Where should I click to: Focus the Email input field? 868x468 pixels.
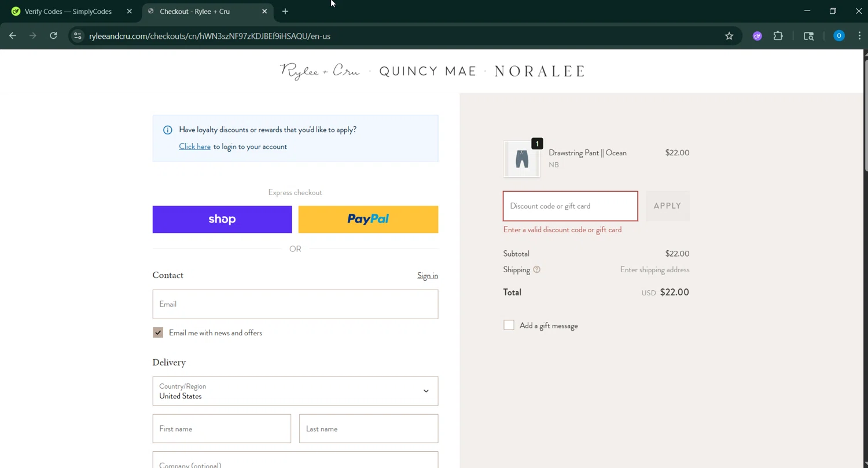coord(295,304)
